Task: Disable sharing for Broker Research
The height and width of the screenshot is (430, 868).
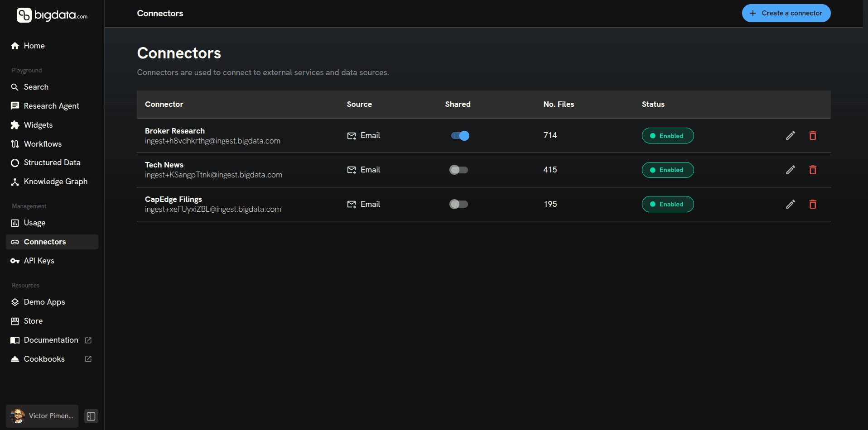Action: (460, 136)
